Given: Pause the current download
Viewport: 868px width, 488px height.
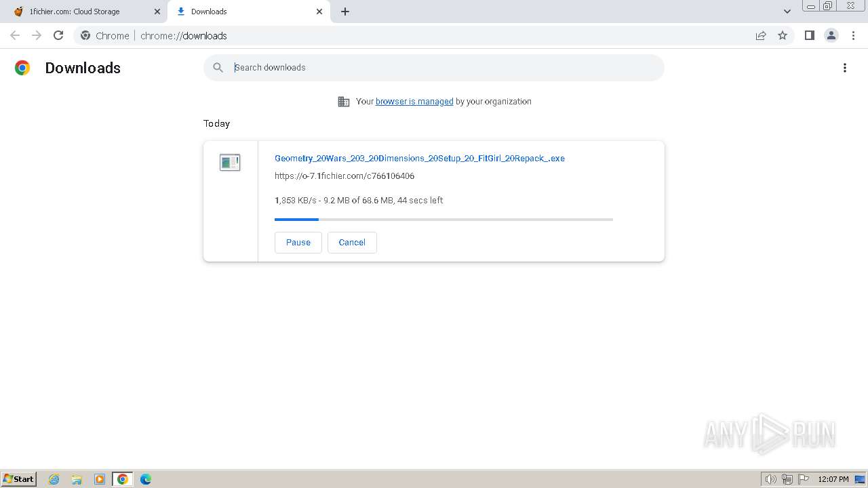Looking at the screenshot, I should pyautogui.click(x=298, y=243).
